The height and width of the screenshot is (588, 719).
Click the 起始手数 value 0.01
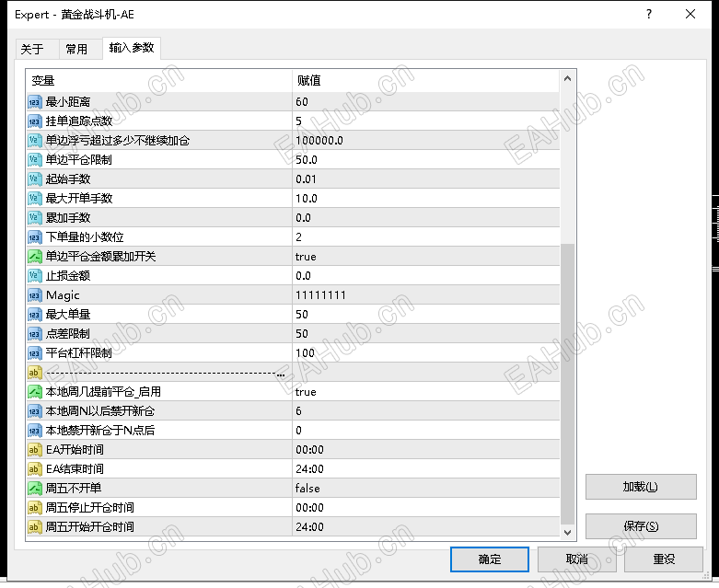click(306, 179)
